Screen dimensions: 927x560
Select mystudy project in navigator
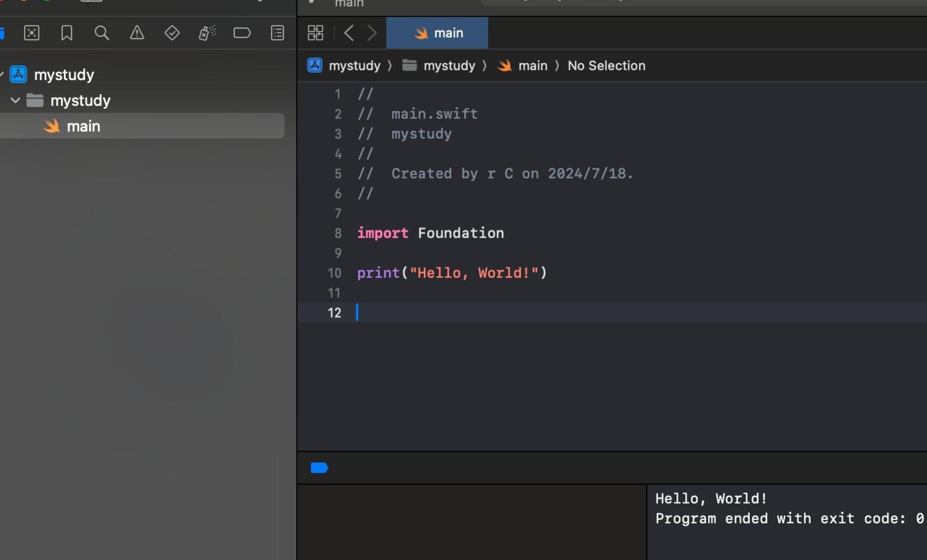pyautogui.click(x=64, y=75)
